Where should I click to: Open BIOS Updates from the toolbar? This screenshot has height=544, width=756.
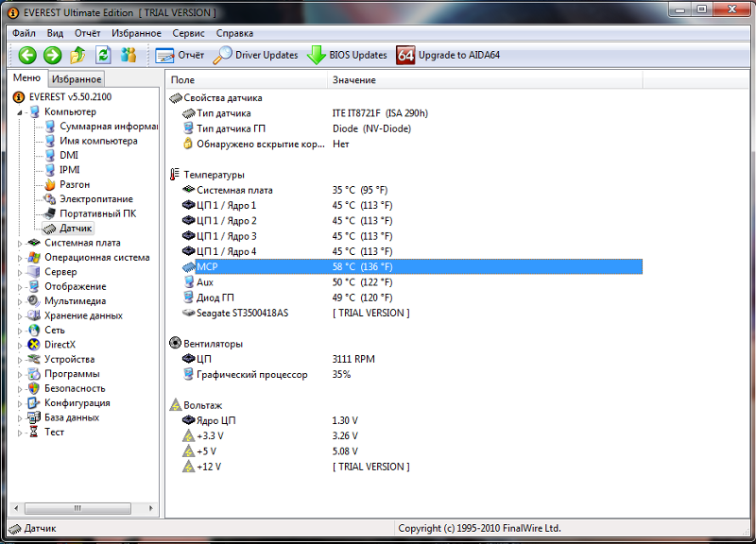point(347,55)
